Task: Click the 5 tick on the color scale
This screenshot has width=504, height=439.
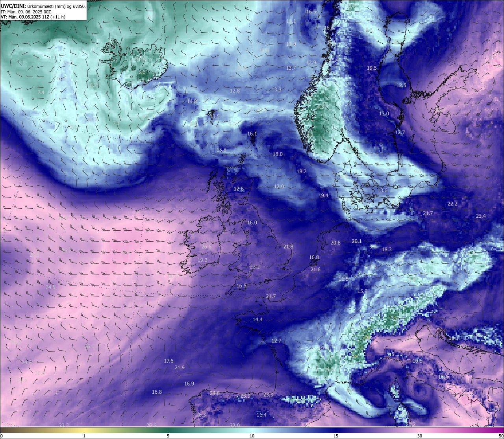Action: pos(168,436)
